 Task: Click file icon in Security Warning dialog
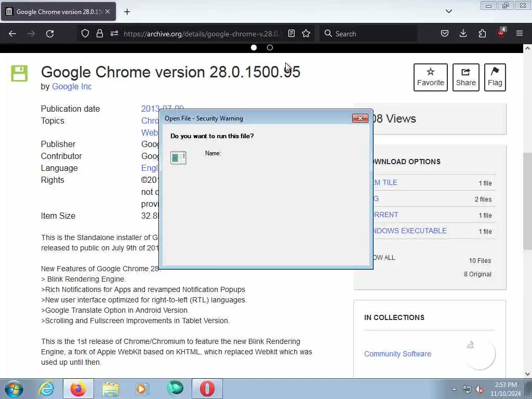[178, 158]
